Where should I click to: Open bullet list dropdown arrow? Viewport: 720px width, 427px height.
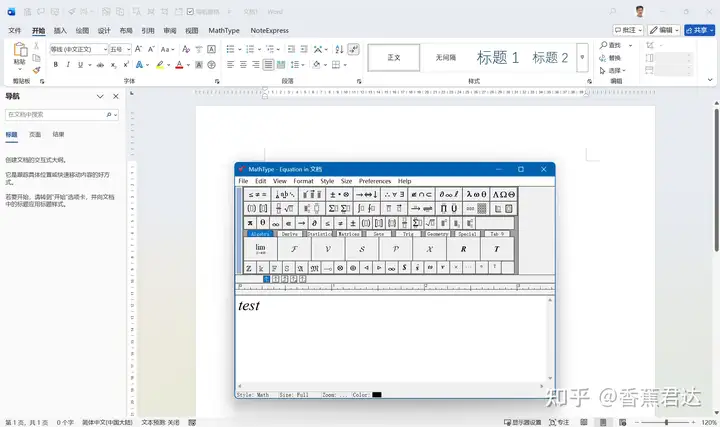(x=239, y=49)
